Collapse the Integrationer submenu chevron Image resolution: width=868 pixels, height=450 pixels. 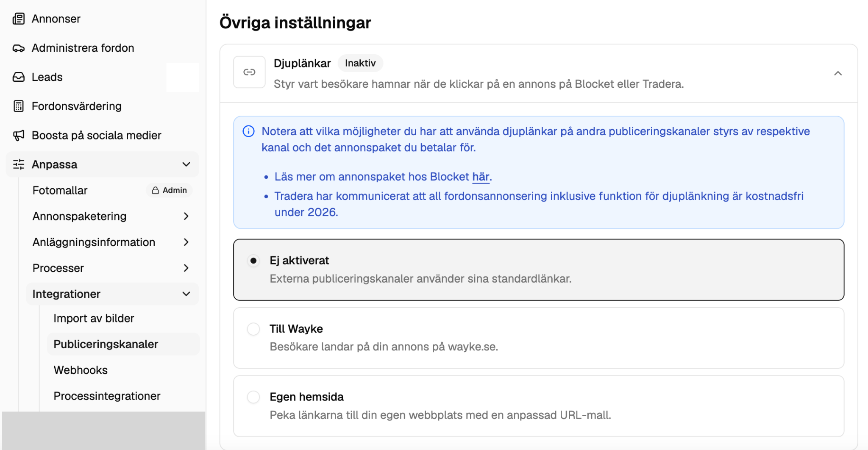coord(186,294)
